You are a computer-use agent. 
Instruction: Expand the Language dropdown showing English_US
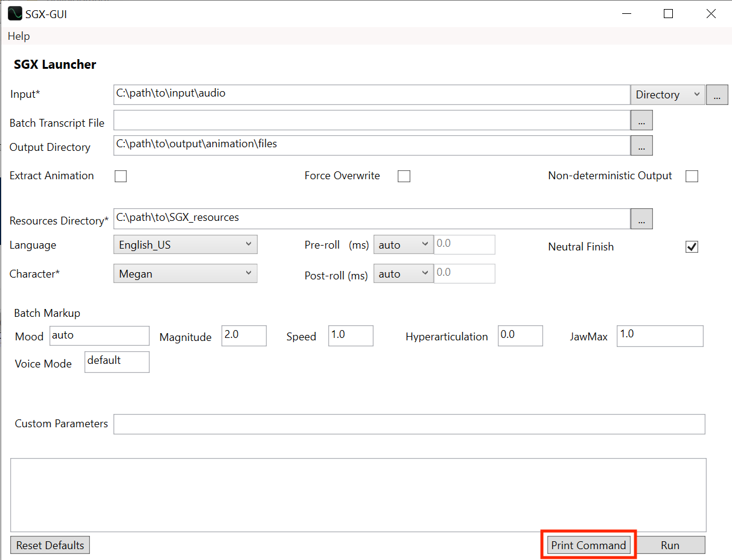(x=185, y=244)
